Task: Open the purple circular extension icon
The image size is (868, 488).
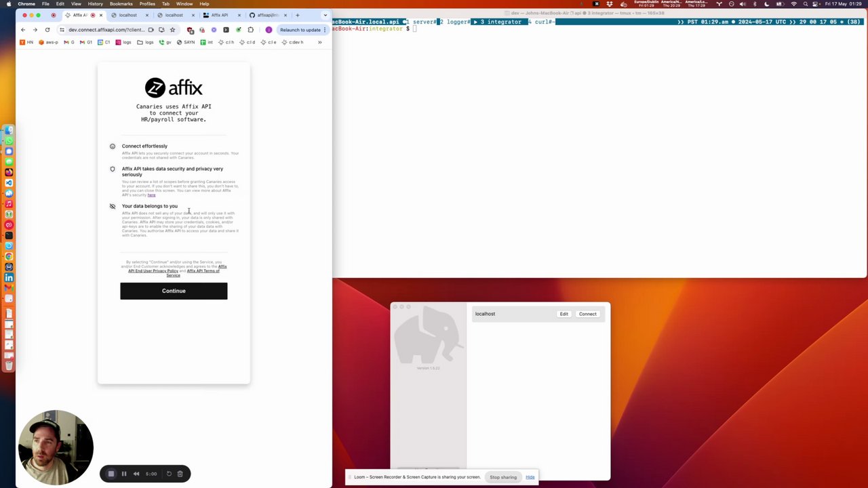Action: click(x=214, y=30)
